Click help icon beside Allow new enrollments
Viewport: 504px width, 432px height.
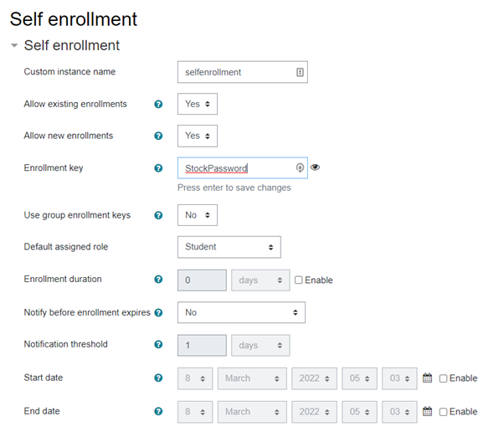click(x=158, y=136)
